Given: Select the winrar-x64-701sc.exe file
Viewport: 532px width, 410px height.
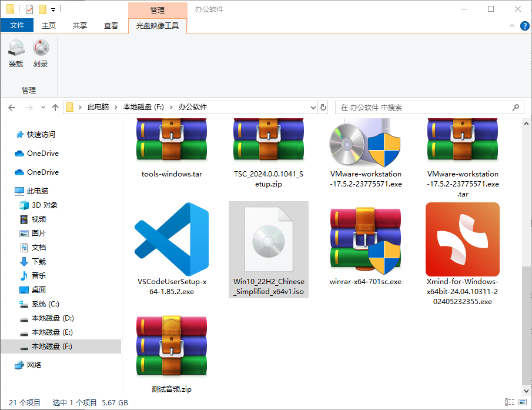Looking at the screenshot, I should pos(366,240).
